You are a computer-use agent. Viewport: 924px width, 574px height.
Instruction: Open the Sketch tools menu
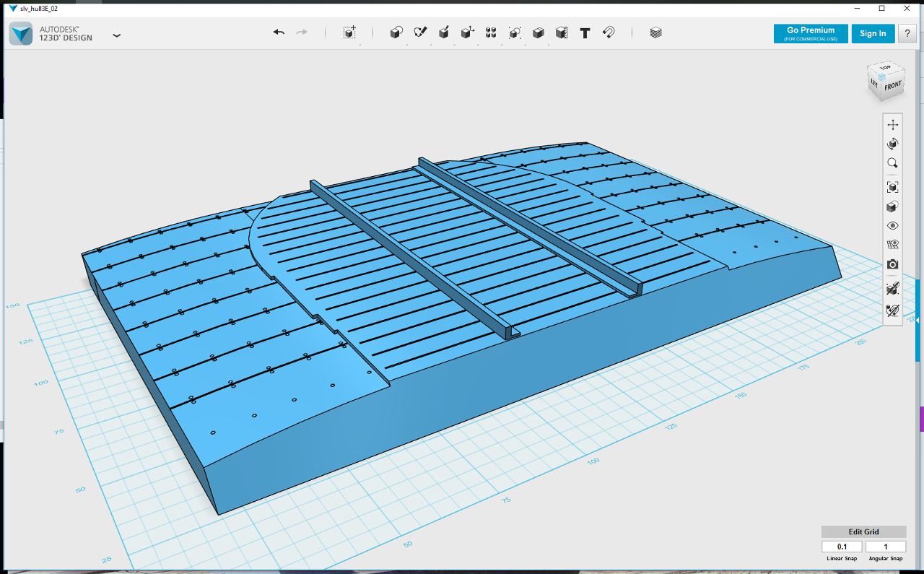point(420,32)
